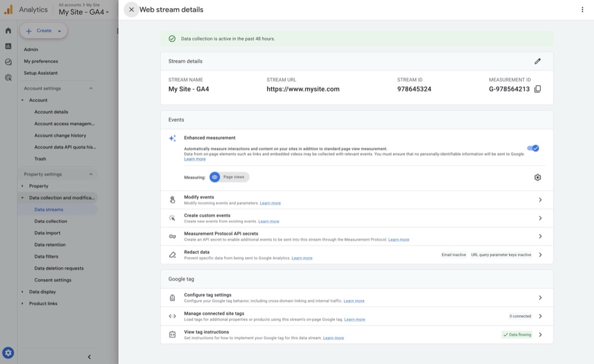
Task: Go to Analytics Home icon
Action: (8, 31)
